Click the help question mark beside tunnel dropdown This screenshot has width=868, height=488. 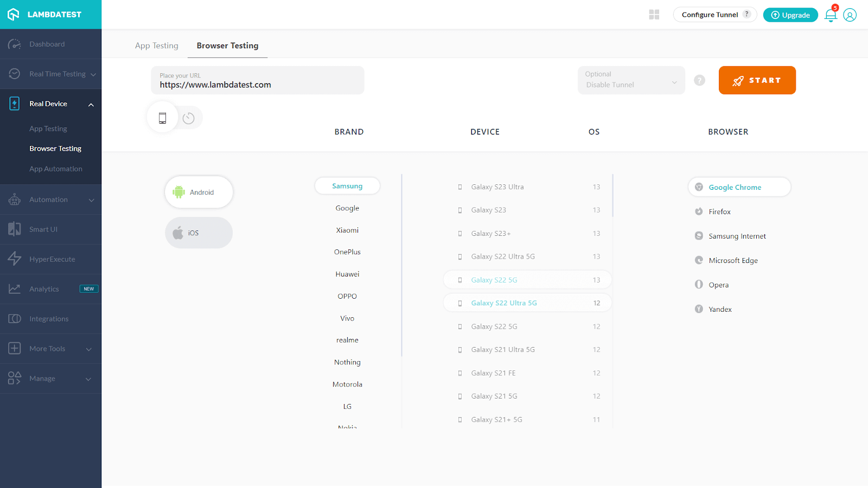click(x=699, y=80)
